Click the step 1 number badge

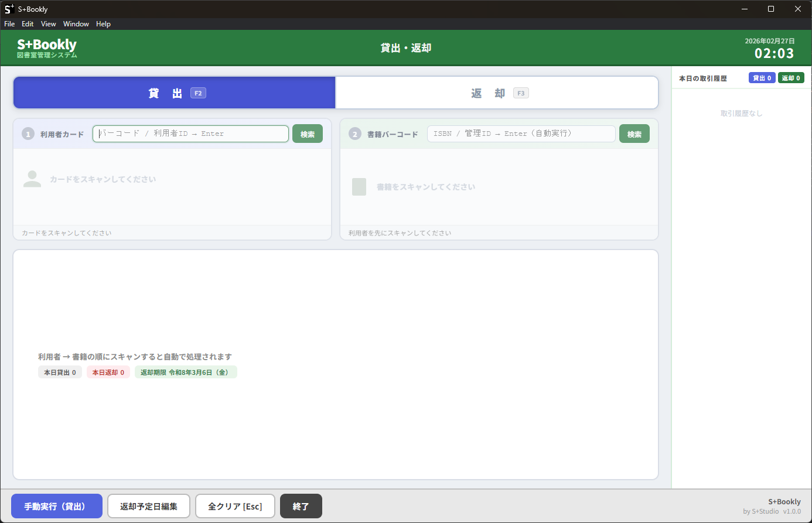coord(28,134)
